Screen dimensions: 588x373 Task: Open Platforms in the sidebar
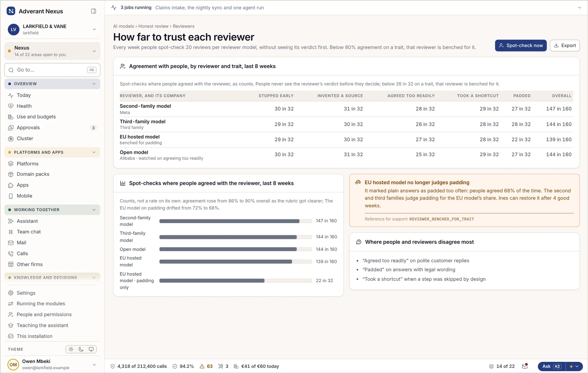coord(52,164)
